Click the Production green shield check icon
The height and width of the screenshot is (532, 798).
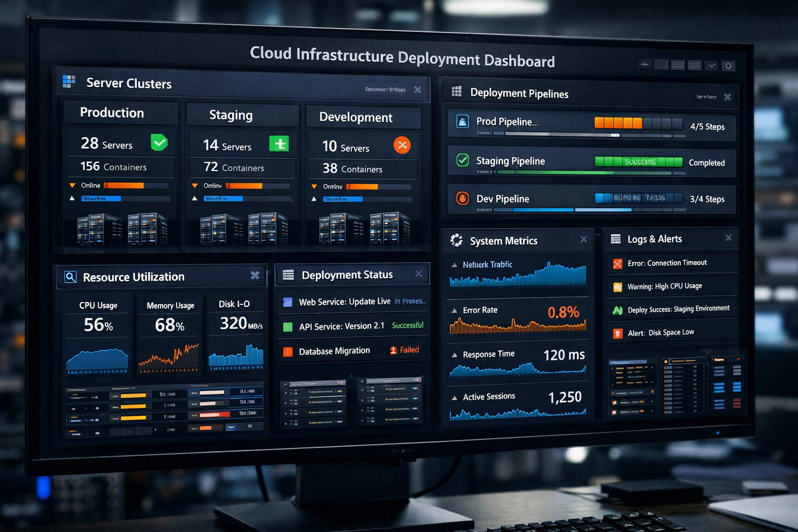159,142
